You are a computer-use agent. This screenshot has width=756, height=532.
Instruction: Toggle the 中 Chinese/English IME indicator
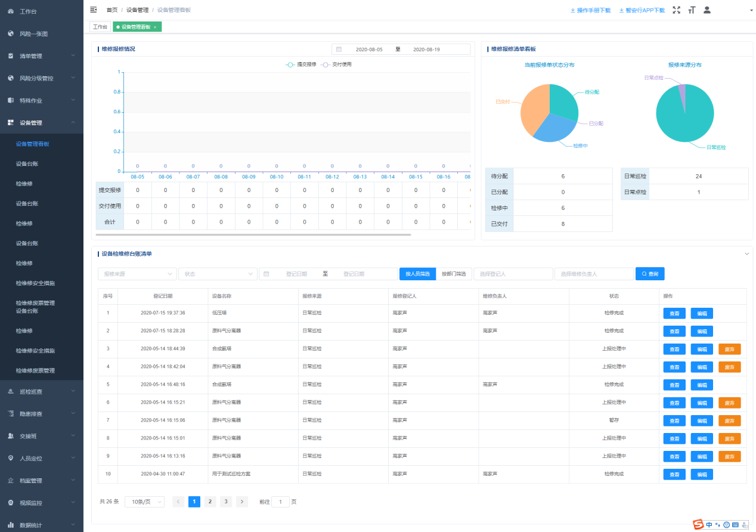pos(709,525)
